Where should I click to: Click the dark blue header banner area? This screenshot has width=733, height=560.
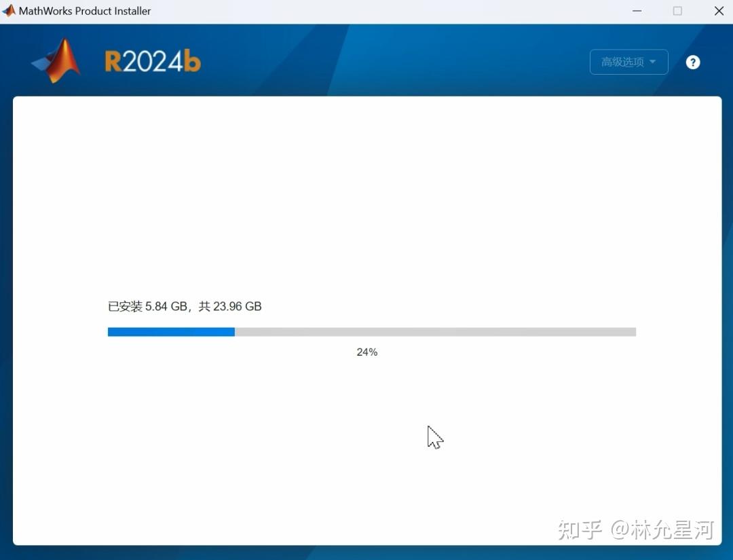point(407,60)
